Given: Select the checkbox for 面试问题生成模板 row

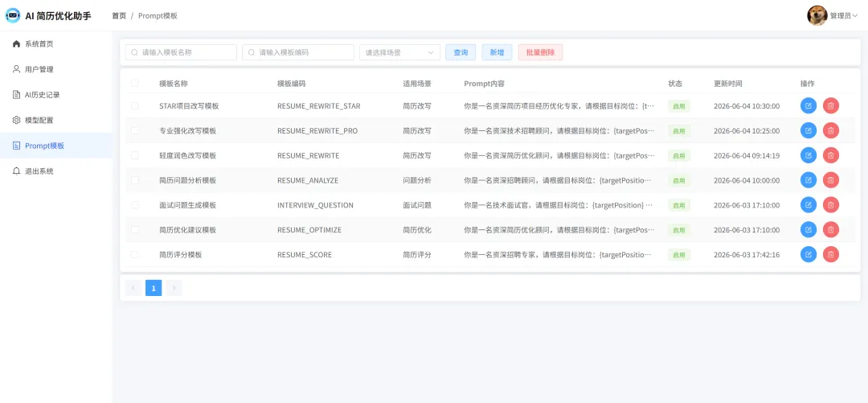Looking at the screenshot, I should pos(134,205).
